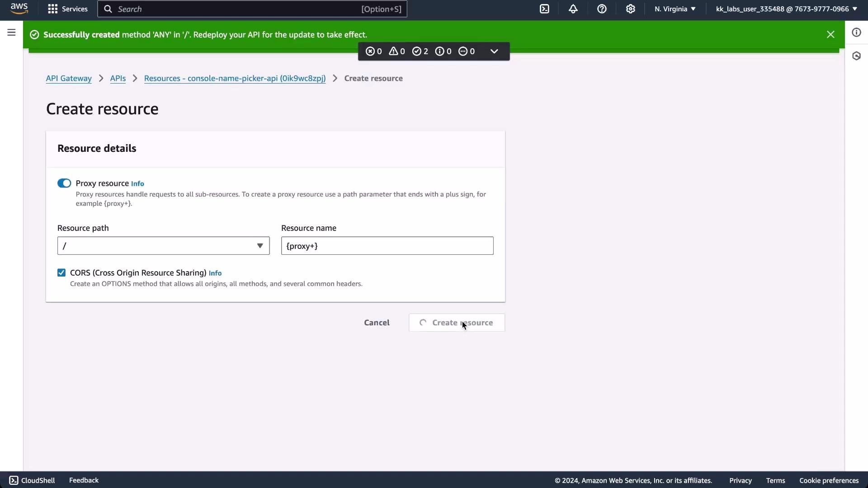The image size is (868, 488).
Task: Click the Resource name input field
Action: pyautogui.click(x=387, y=246)
